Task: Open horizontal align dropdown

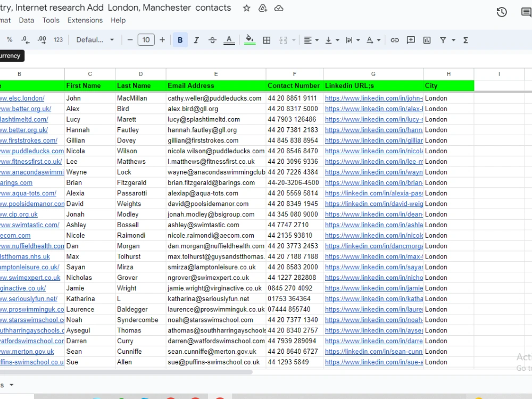Action: (x=311, y=40)
